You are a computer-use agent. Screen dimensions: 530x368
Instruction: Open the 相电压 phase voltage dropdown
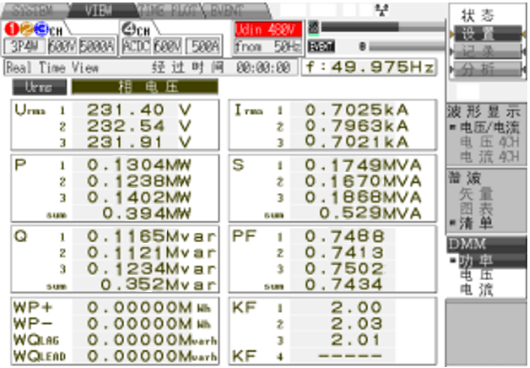pyautogui.click(x=145, y=87)
